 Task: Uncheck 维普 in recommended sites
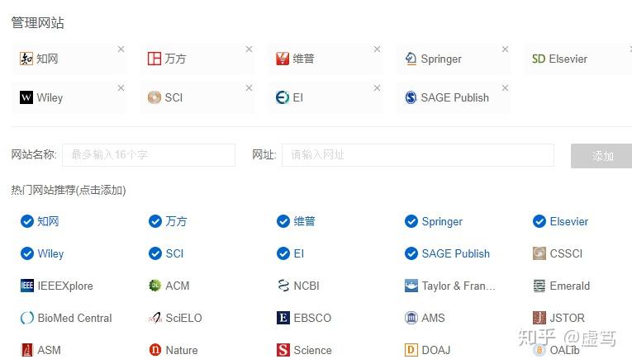point(283,221)
